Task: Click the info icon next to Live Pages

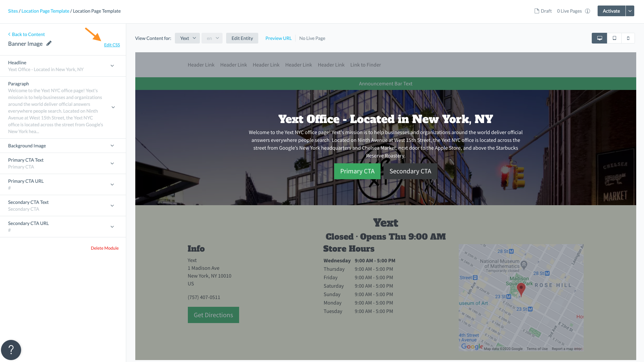Action: pos(589,11)
